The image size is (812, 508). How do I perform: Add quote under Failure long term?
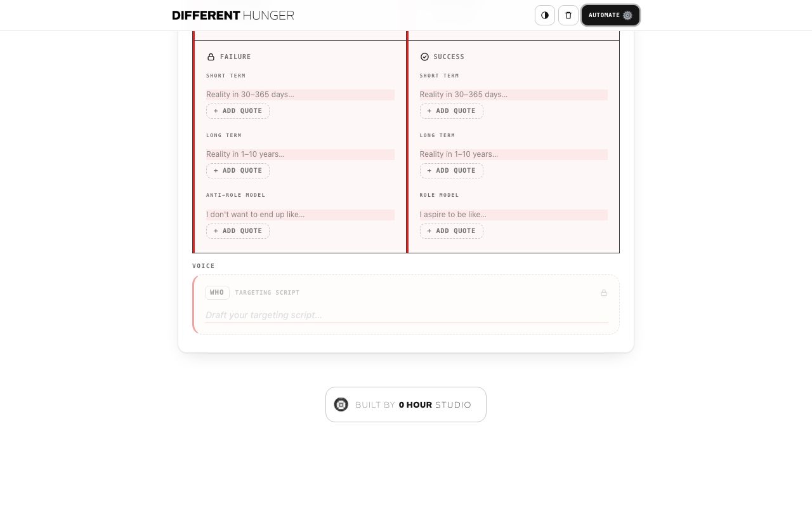[x=238, y=171]
